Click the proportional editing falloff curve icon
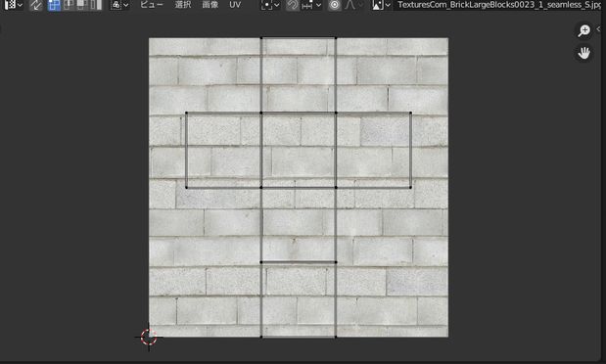The image size is (606, 364). click(x=350, y=5)
